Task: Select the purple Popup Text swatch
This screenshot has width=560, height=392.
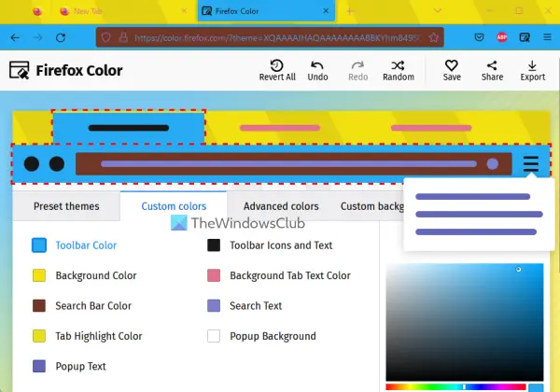Action: pos(39,366)
